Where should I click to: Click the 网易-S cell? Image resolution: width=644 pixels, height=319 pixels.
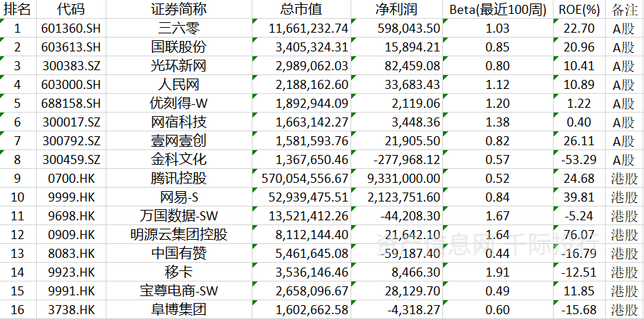(179, 197)
